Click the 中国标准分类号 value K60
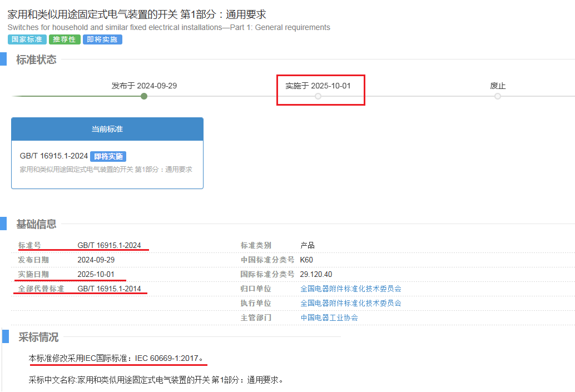This screenshot has width=575, height=392. tap(306, 260)
